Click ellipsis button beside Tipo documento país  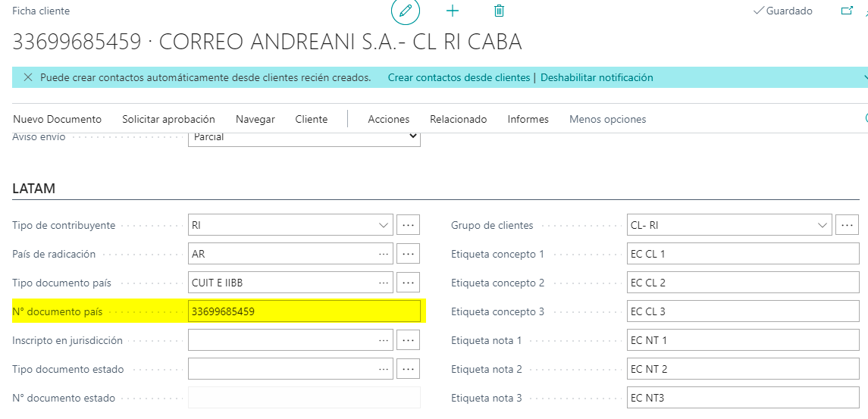point(408,283)
